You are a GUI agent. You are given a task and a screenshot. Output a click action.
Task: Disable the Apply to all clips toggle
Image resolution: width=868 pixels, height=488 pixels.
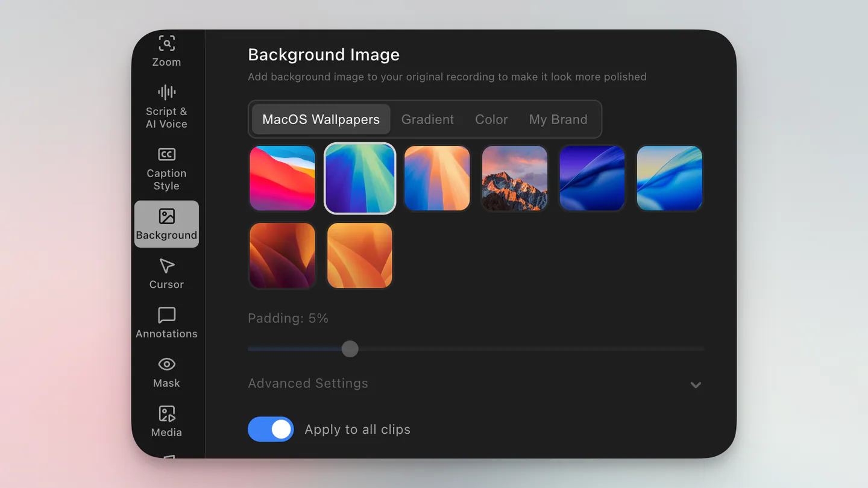[271, 429]
